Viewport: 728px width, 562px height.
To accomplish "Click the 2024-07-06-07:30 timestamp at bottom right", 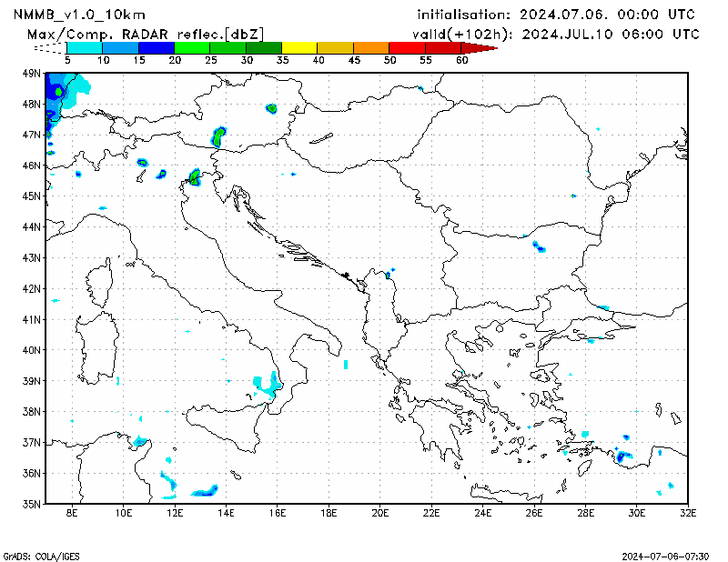I will tap(665, 555).
